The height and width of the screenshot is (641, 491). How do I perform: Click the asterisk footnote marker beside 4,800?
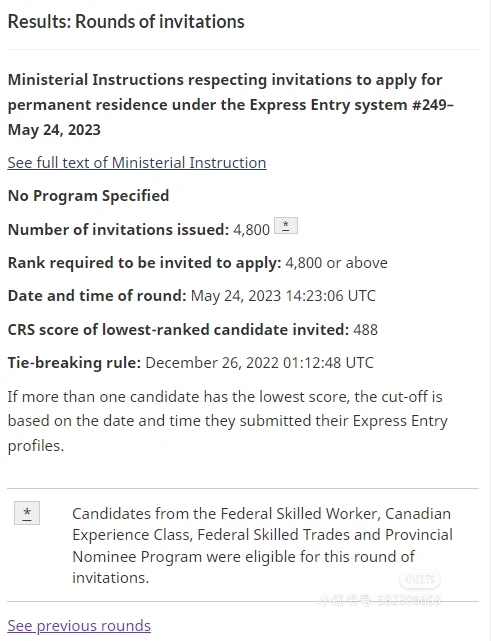coord(286,226)
